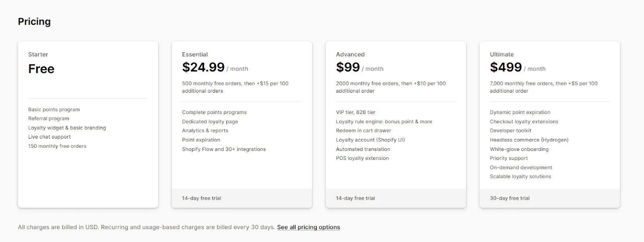Image resolution: width=644 pixels, height=242 pixels.
Task: Click the Referral program feature text
Action: [48, 118]
